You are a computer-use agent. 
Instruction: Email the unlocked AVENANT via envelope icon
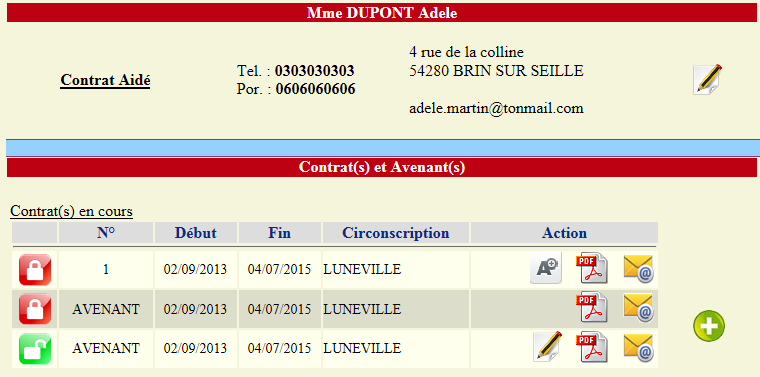point(638,347)
